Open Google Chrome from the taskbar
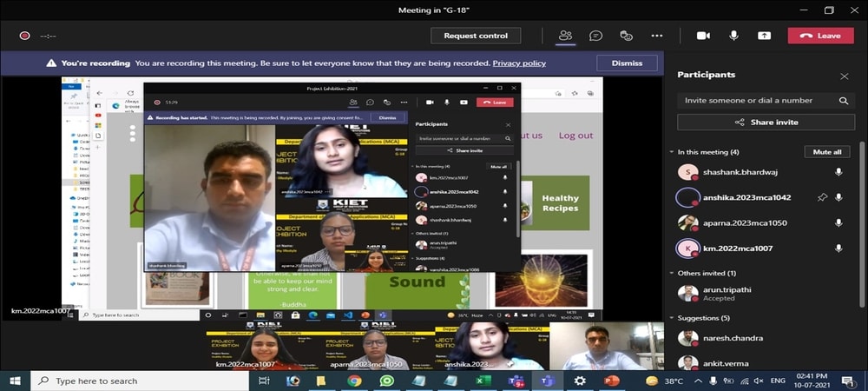Screen dimensions: 868x391 [354, 381]
